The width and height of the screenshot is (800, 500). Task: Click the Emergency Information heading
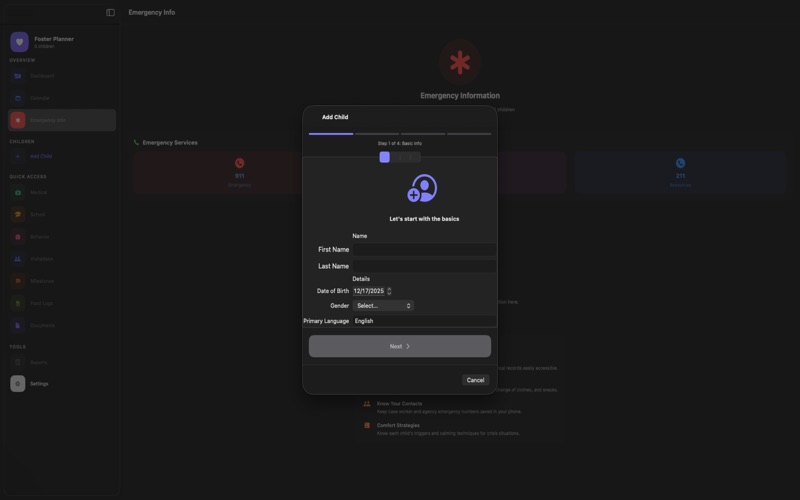click(460, 95)
